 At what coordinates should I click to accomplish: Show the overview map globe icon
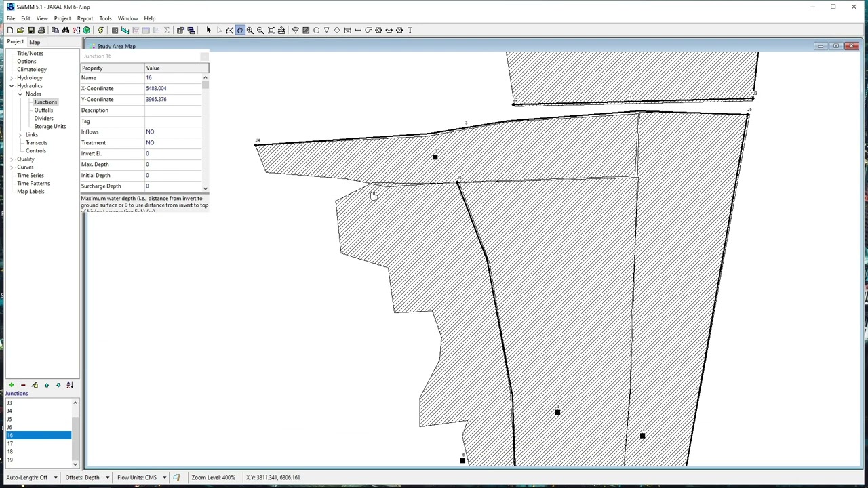pyautogui.click(x=86, y=30)
